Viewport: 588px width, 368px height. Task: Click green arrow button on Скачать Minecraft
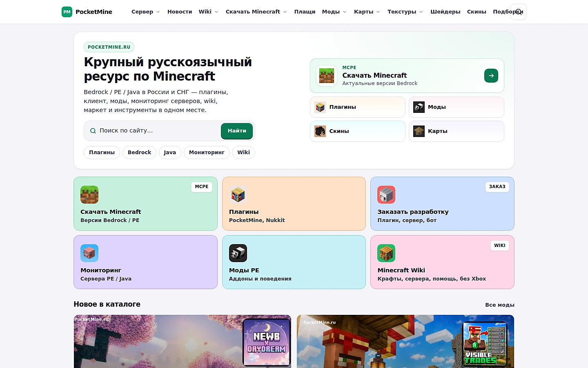coord(491,76)
